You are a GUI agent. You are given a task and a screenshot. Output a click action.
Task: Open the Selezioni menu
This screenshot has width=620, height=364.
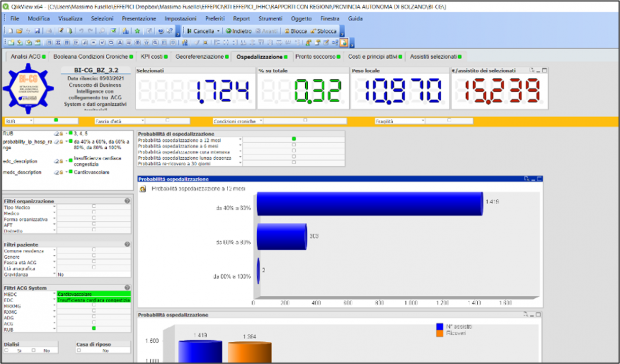point(102,19)
